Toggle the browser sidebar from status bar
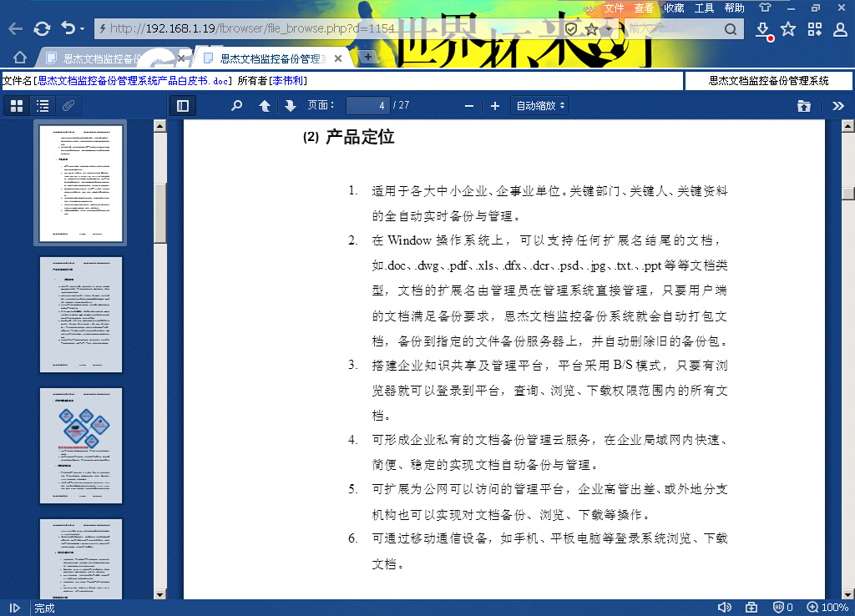Screen dimensions: 855x616 15,608
